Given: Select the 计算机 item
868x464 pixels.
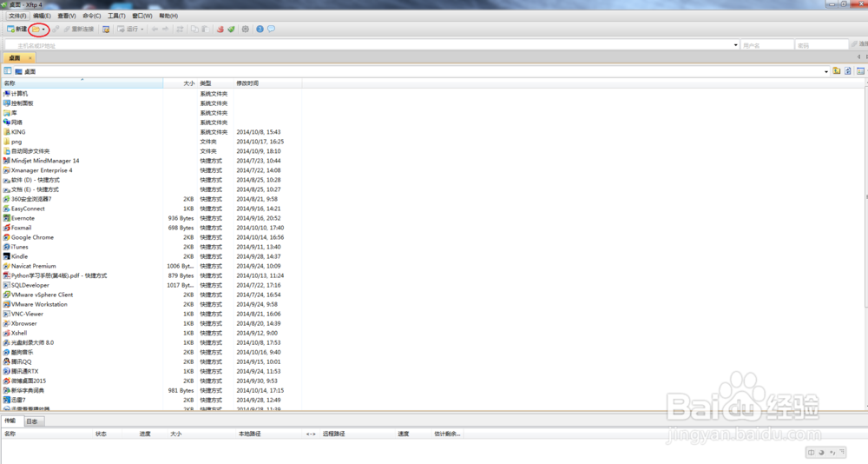Looking at the screenshot, I should pyautogui.click(x=16, y=94).
